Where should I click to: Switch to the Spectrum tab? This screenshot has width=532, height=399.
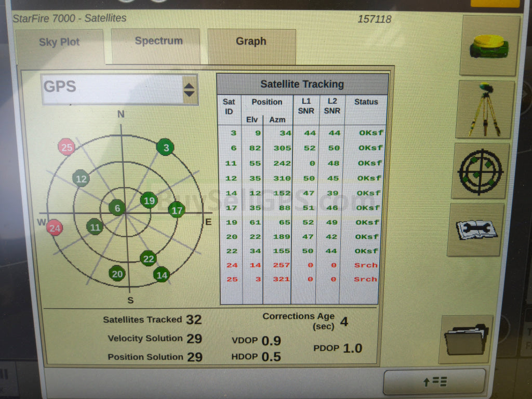point(155,46)
